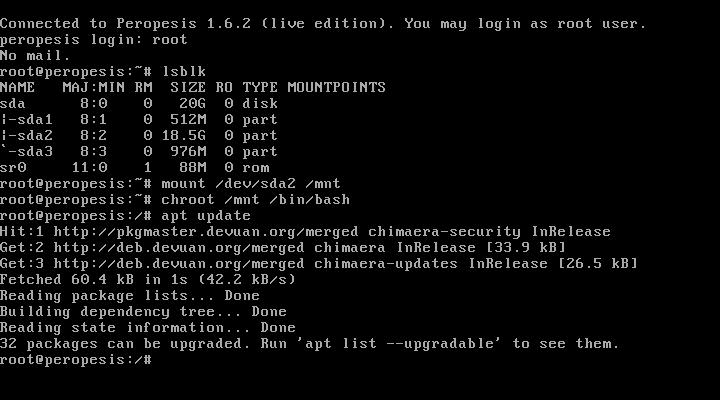Click the sr0 rom device name
This screenshot has height=400, width=720.
pos(13,168)
